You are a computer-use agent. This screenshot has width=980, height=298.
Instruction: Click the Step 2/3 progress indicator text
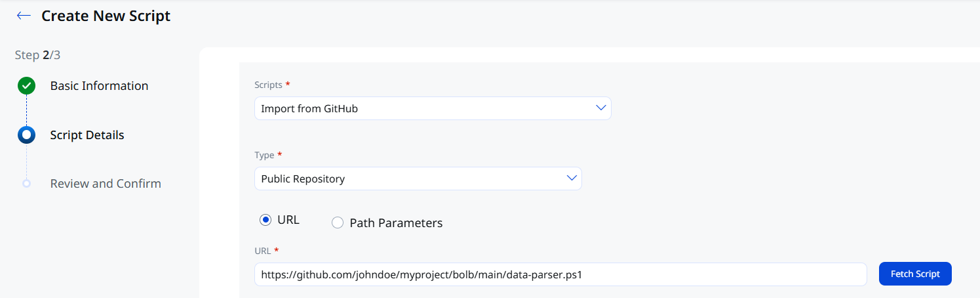37,55
